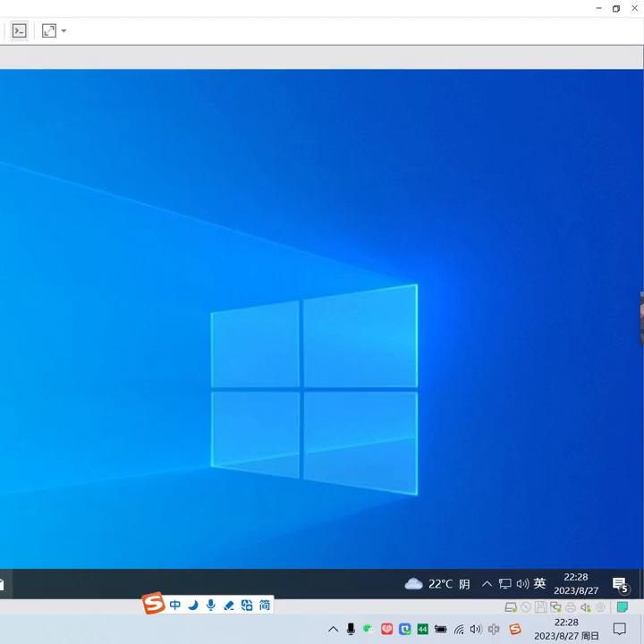Open the Sogou toolbox grid icon
Image resolution: width=644 pixels, height=644 pixels.
[x=247, y=605]
